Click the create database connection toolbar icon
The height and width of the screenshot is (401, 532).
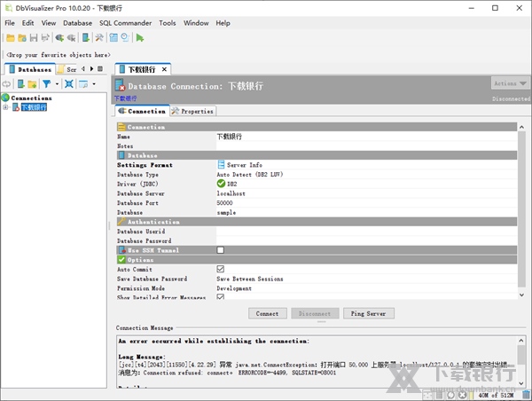tap(87, 38)
